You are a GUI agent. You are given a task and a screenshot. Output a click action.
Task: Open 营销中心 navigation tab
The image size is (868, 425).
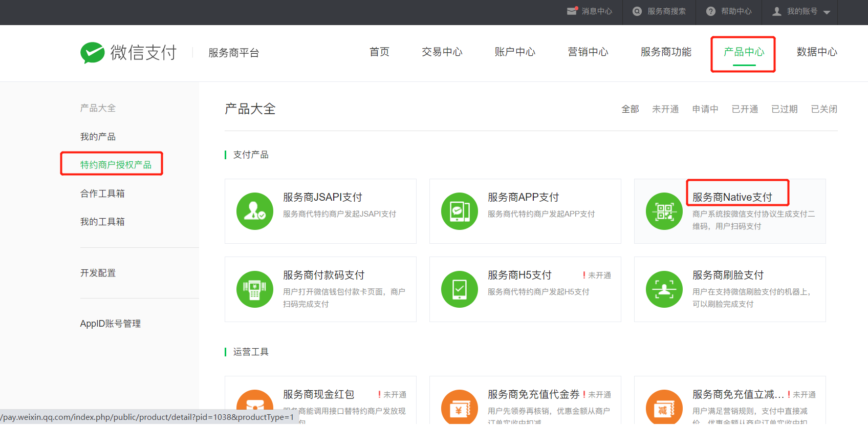(588, 52)
